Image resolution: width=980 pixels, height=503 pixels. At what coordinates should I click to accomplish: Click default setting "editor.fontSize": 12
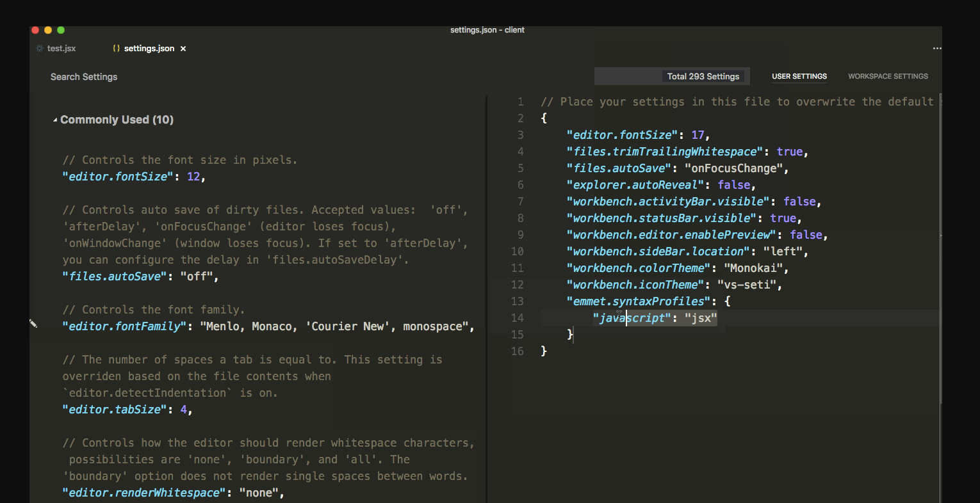[134, 177]
